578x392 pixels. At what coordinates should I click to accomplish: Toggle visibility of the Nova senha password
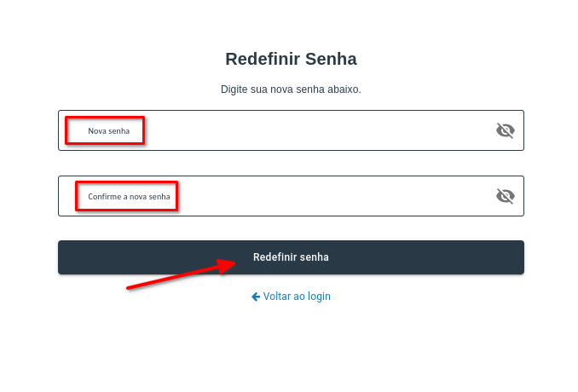(506, 130)
